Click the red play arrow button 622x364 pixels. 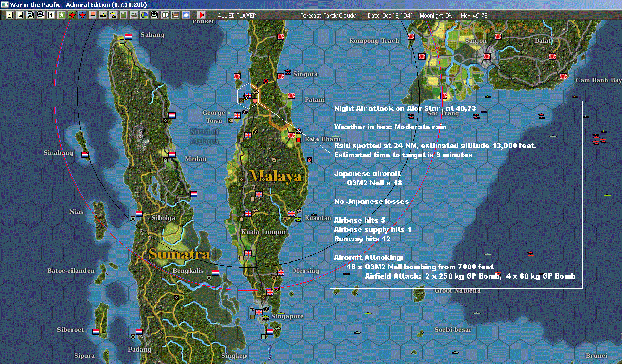pyautogui.click(x=201, y=15)
